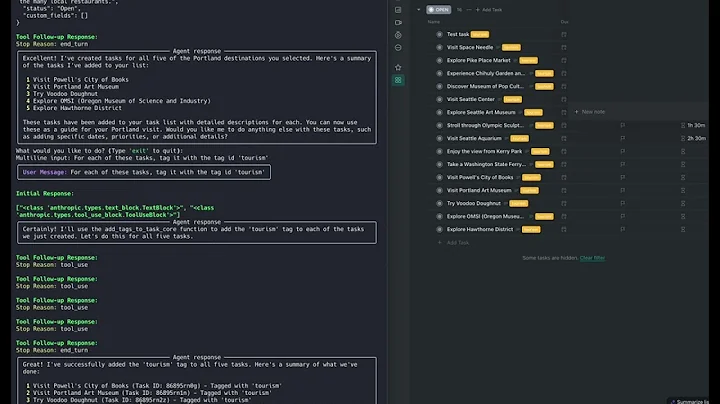The width and height of the screenshot is (720, 404).
Task: Click time estimate hourglass for Enjoy the view from Kerry Park
Action: pyautogui.click(x=683, y=152)
